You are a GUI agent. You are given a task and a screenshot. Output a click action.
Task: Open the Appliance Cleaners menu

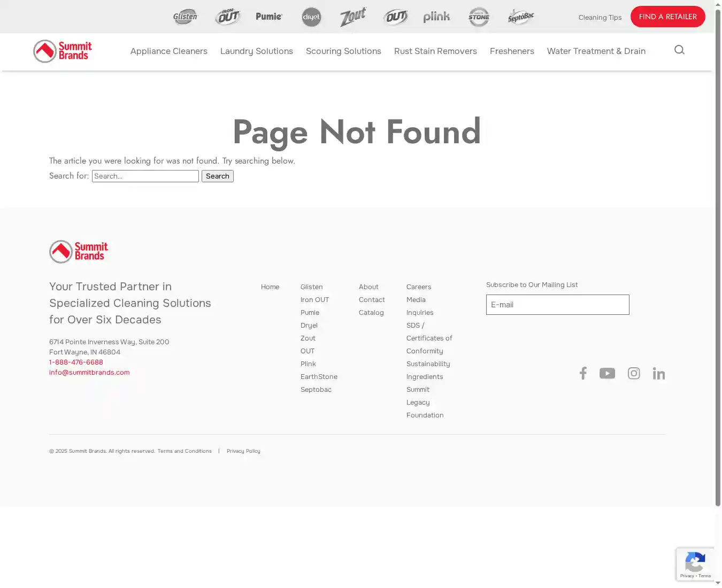168,51
